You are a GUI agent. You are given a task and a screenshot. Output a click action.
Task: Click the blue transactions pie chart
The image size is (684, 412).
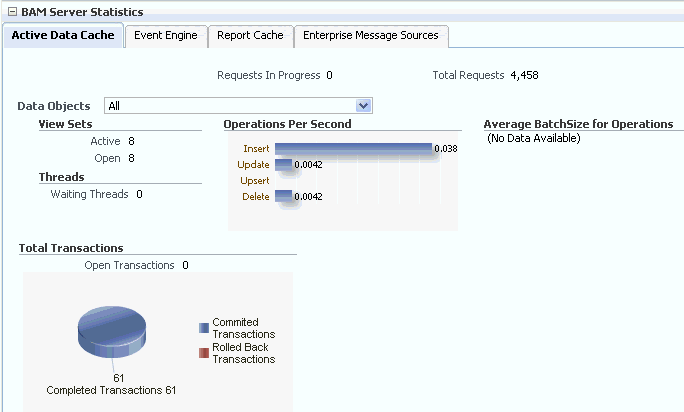[112, 332]
